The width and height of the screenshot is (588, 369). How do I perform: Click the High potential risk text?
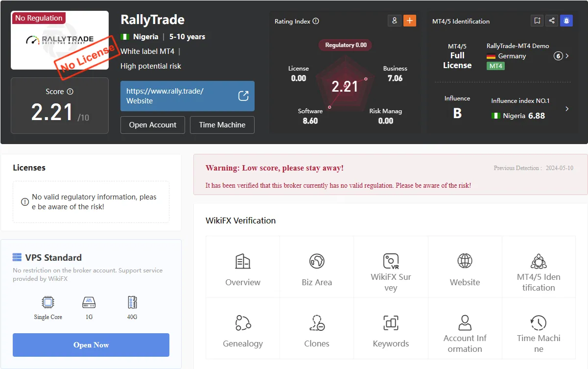click(x=151, y=66)
